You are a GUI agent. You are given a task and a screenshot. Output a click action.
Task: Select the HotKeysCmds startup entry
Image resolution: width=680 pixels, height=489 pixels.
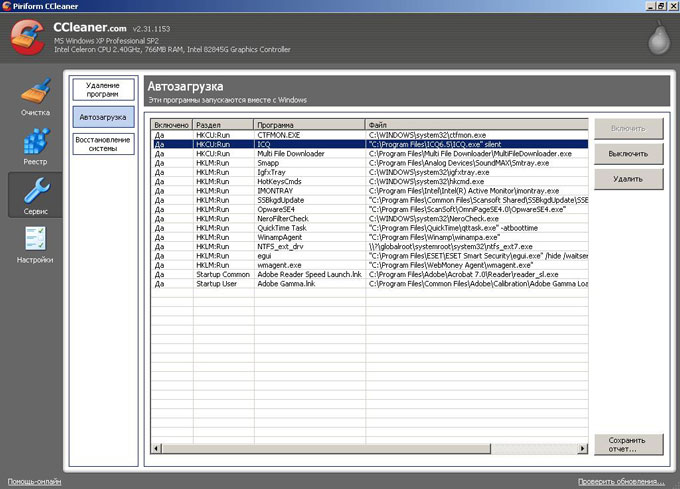[x=369, y=182]
